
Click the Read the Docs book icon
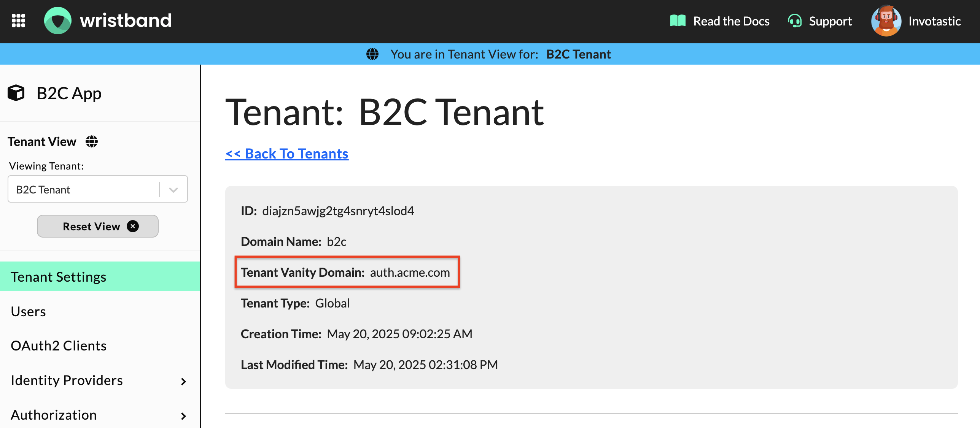click(678, 21)
